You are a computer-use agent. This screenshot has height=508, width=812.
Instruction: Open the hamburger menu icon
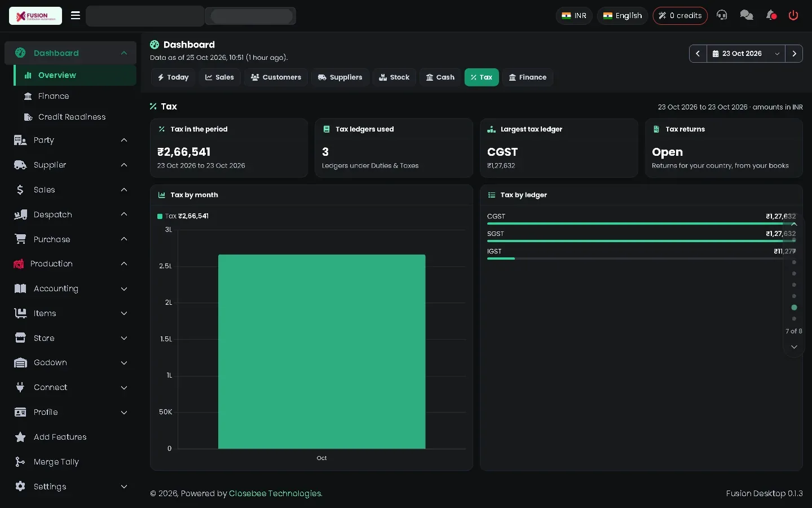(76, 15)
